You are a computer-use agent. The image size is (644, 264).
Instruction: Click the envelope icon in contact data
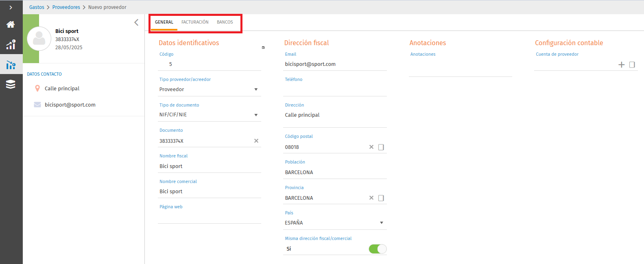click(x=37, y=105)
